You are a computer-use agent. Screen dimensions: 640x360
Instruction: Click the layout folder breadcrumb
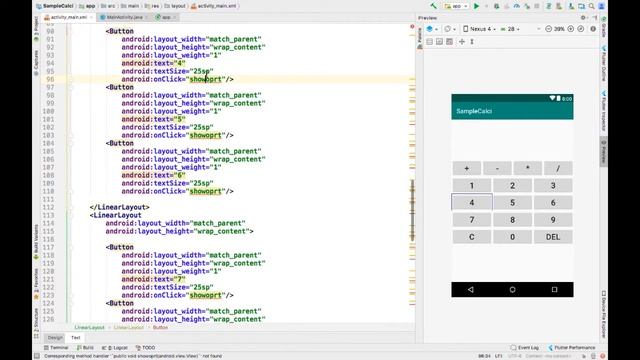(175, 6)
